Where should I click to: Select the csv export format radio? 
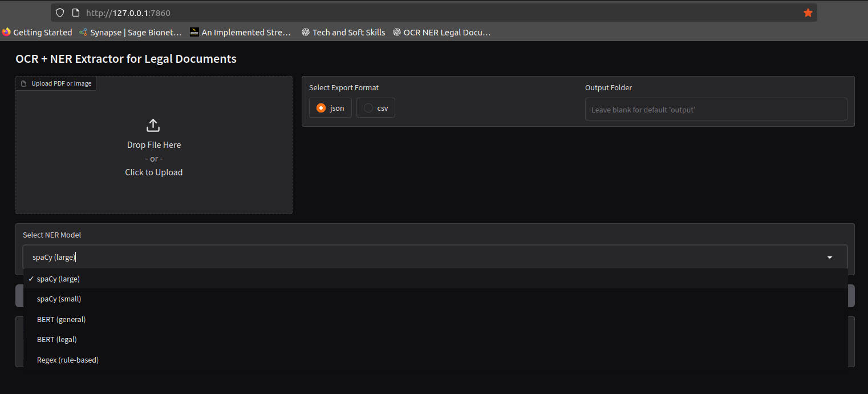click(x=368, y=108)
